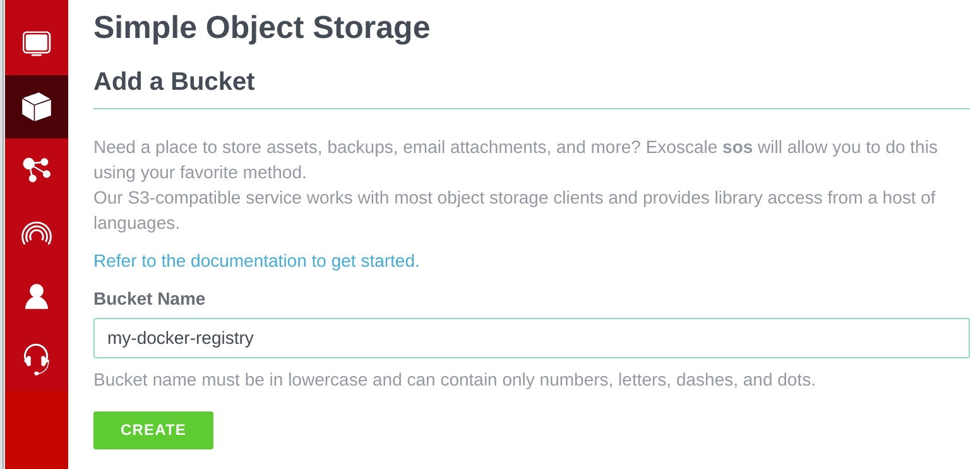The width and height of the screenshot is (980, 469).
Task: Open the connected nodes icon in sidebar
Action: click(x=36, y=169)
